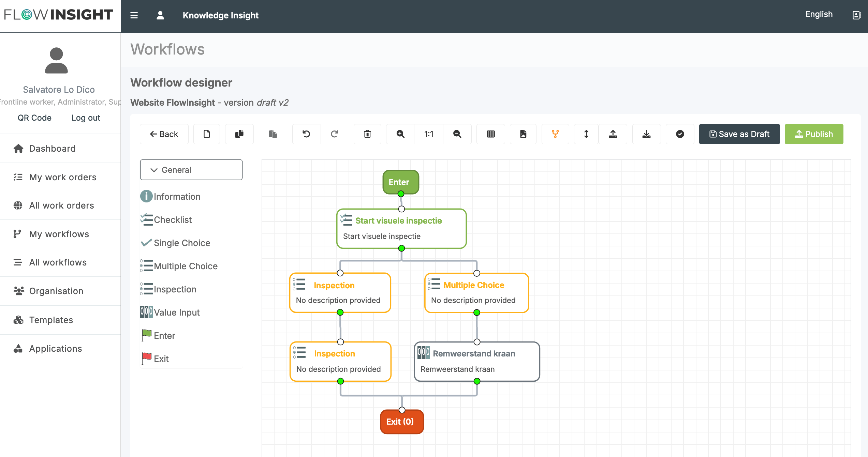
Task: Click the orange branch layout icon
Action: point(555,134)
